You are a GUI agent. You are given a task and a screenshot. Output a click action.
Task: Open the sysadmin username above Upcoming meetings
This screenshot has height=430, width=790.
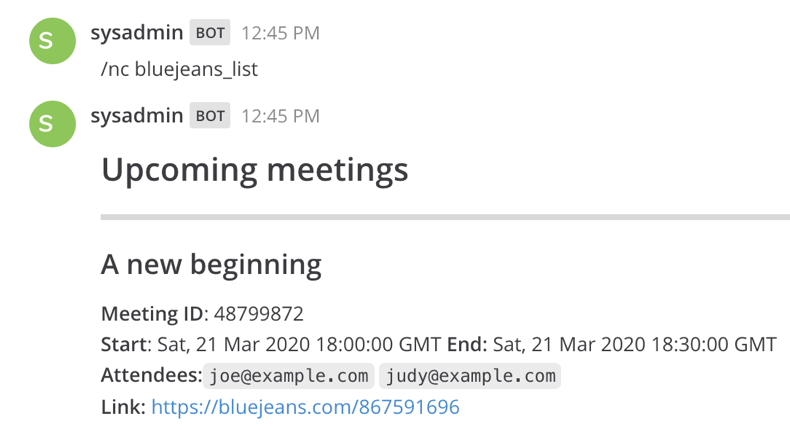tap(137, 116)
